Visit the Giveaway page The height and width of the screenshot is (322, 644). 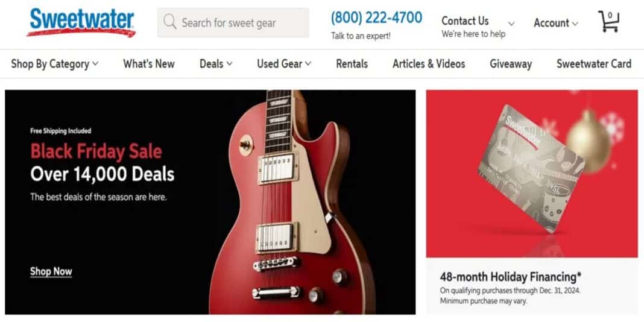pos(511,64)
